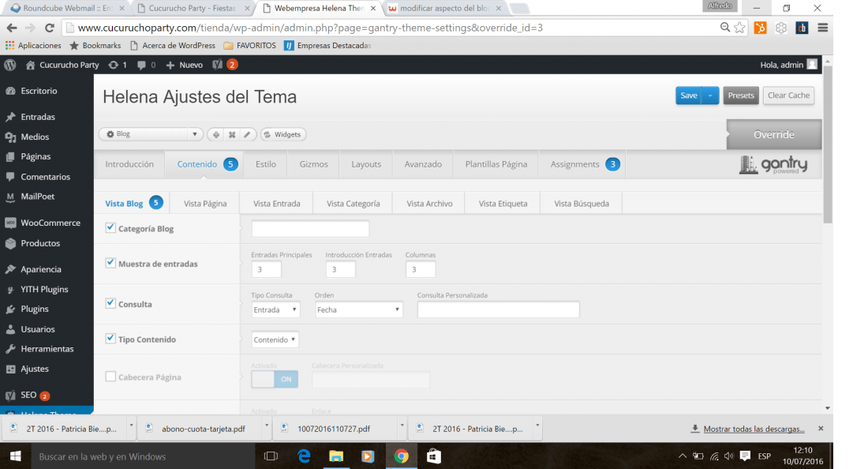Switch to the Estilo tab
The width and height of the screenshot is (868, 469).
(266, 164)
